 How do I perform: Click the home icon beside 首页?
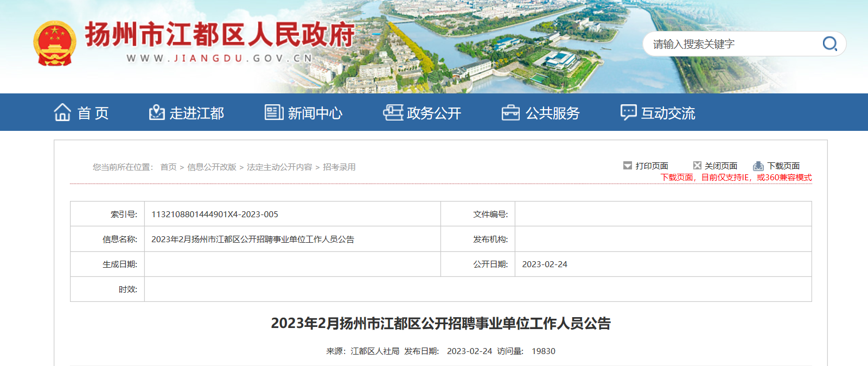pos(62,112)
